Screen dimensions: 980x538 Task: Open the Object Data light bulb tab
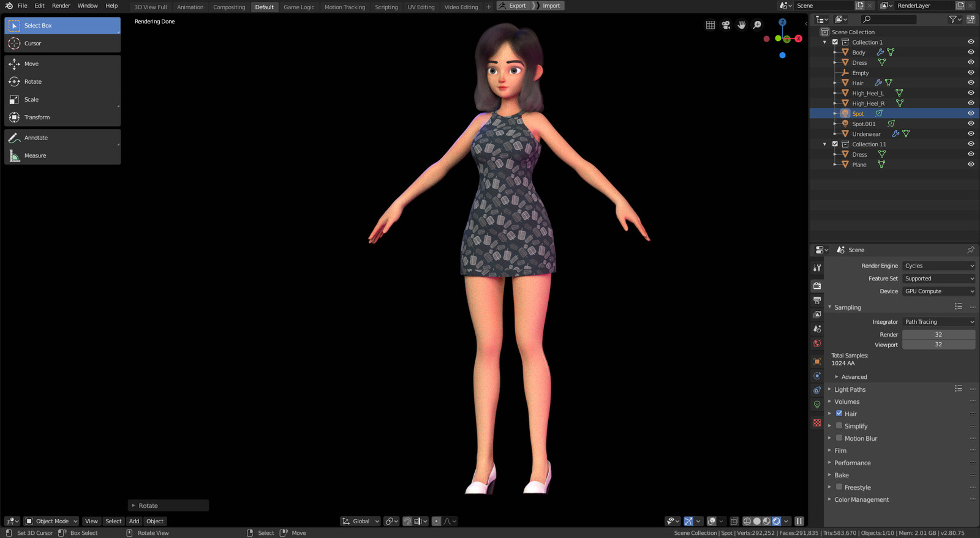pos(817,405)
